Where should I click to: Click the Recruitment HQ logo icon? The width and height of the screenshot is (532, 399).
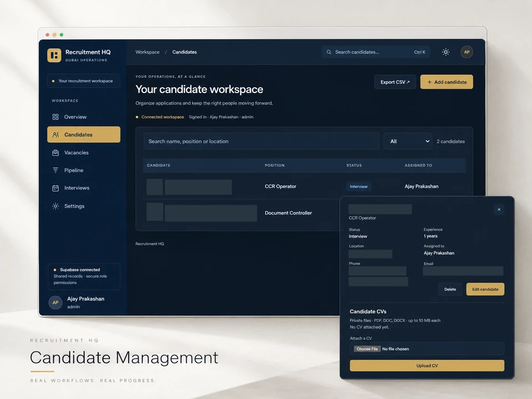54,55
